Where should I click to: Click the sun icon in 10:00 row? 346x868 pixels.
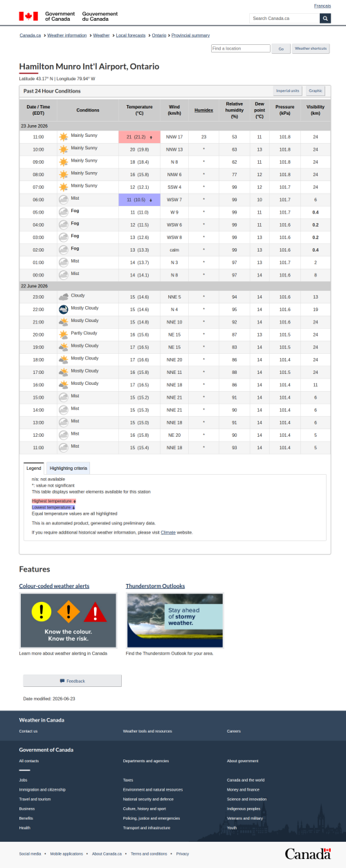pos(64,149)
